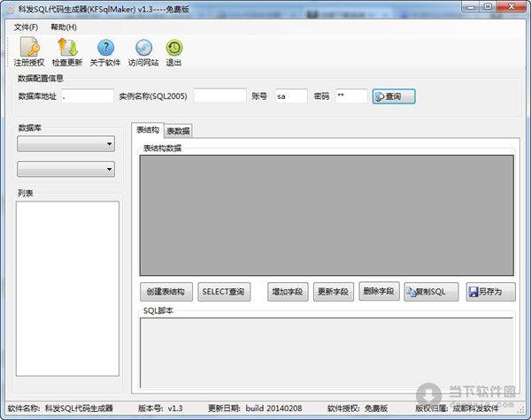Screen dimensions: 531x420
Task: Expand the first 数据库 dropdown
Action: click(x=66, y=144)
